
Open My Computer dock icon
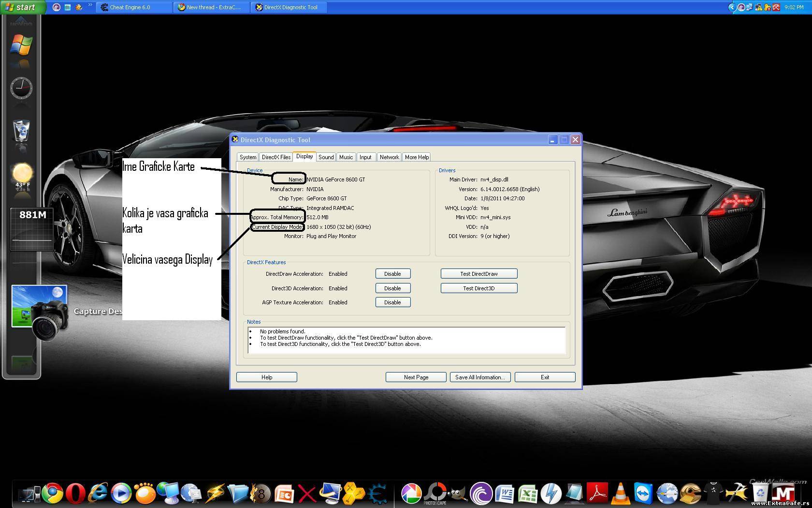(29, 494)
